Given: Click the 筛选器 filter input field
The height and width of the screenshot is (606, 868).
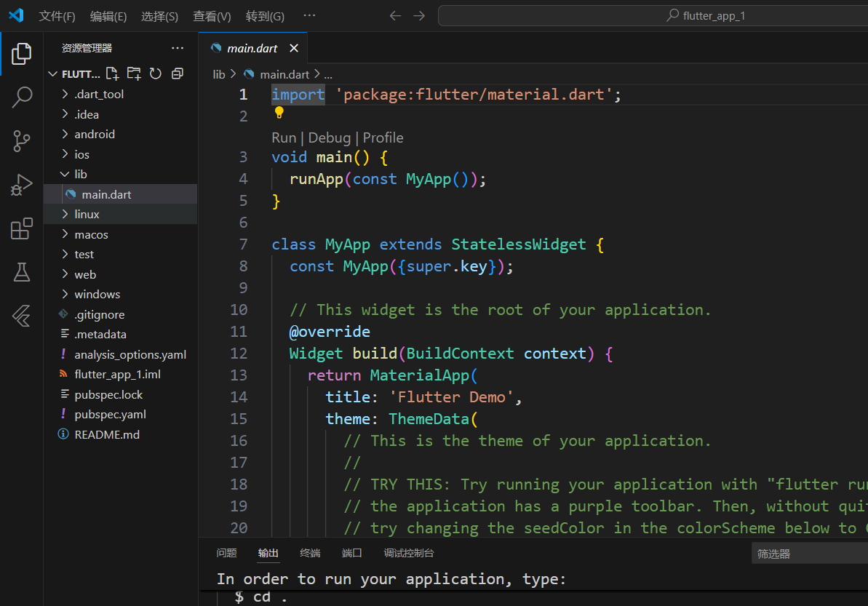Looking at the screenshot, I should tap(808, 554).
